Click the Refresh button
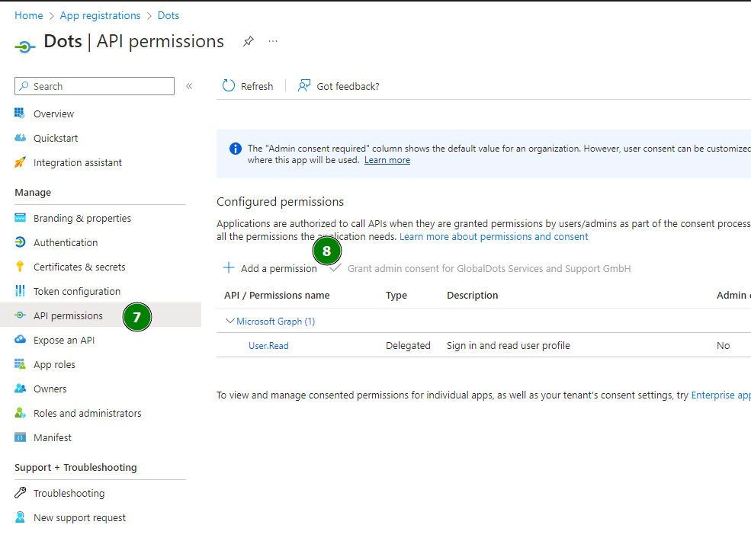This screenshot has width=751, height=560. 248,86
